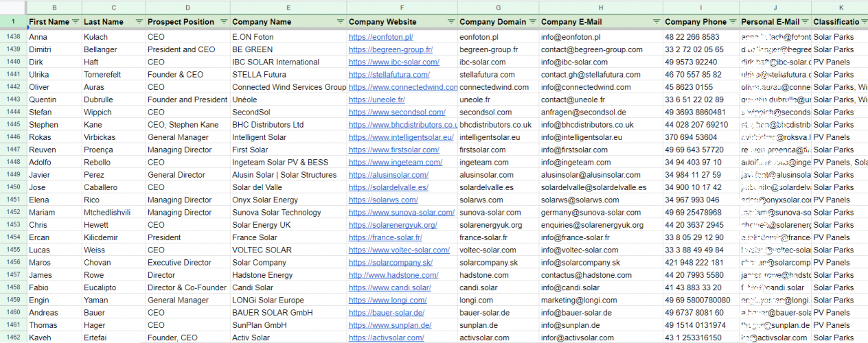Open the Company Phone filter icon
This screenshot has height=343, width=868.
click(733, 22)
